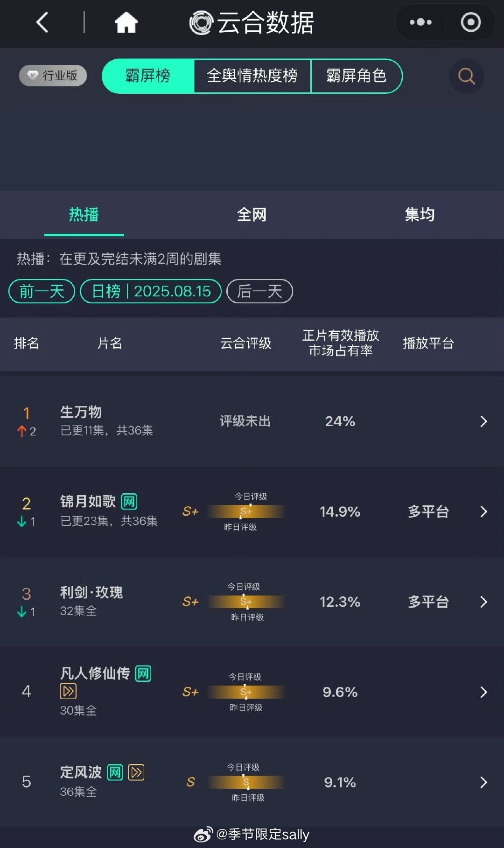Tap the 网 badge beside 锦月如歌
This screenshot has width=504, height=848.
point(129,502)
